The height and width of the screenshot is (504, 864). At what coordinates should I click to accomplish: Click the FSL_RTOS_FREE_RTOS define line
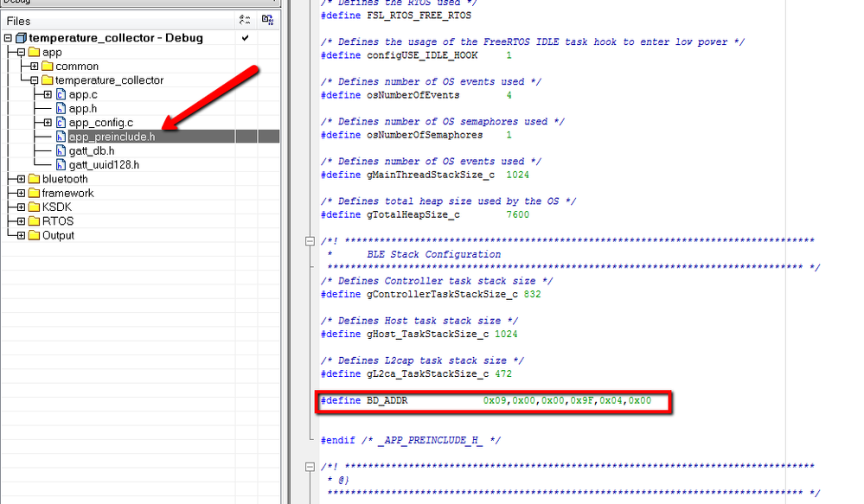pyautogui.click(x=395, y=16)
